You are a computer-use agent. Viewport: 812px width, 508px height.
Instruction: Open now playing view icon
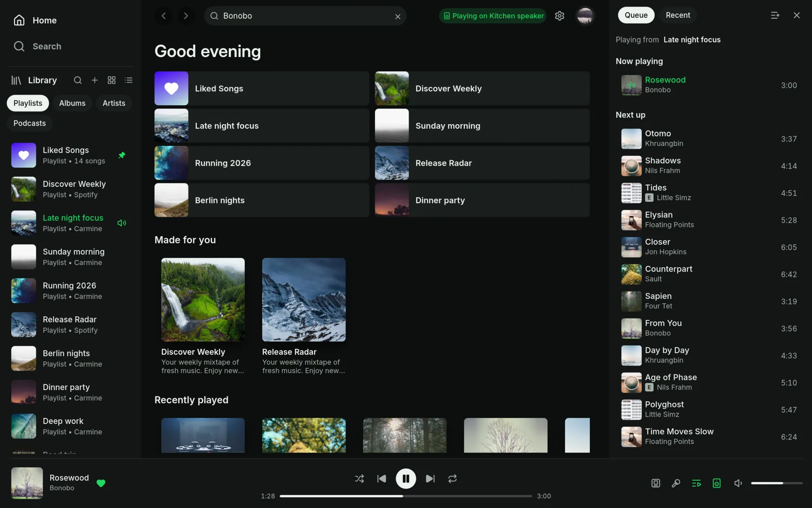pyautogui.click(x=656, y=483)
